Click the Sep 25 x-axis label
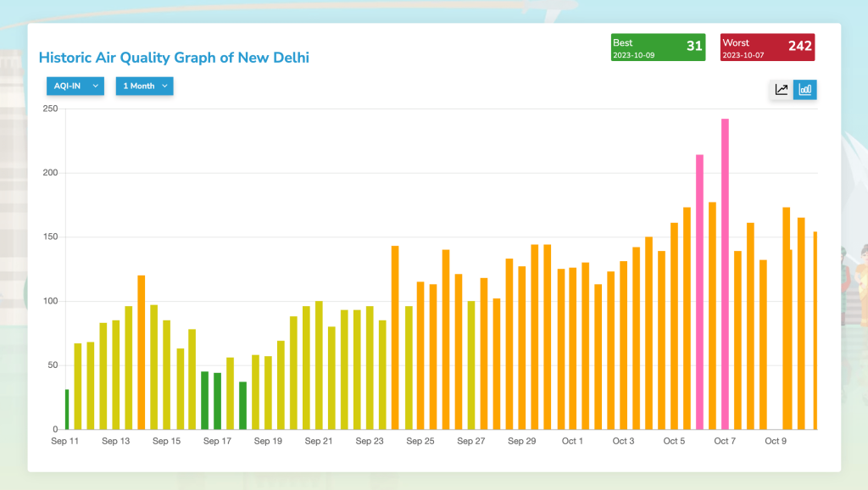This screenshot has width=868, height=490. [x=420, y=442]
